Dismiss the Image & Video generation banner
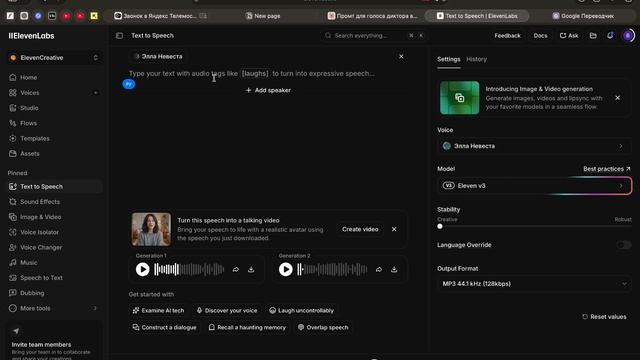This screenshot has width=640, height=360. (x=618, y=98)
